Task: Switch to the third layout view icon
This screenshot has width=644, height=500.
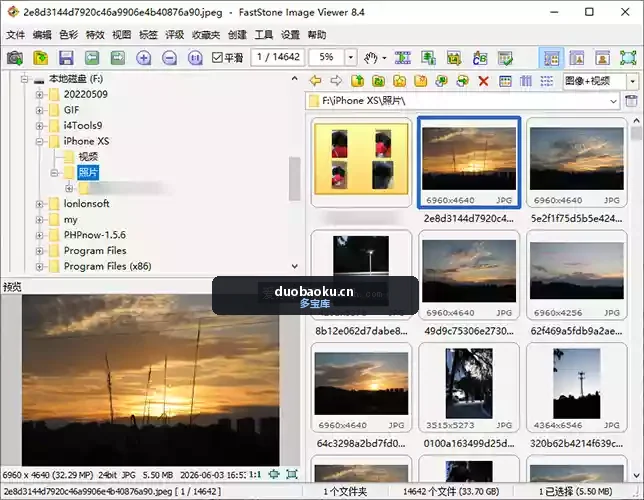Action: pos(603,58)
